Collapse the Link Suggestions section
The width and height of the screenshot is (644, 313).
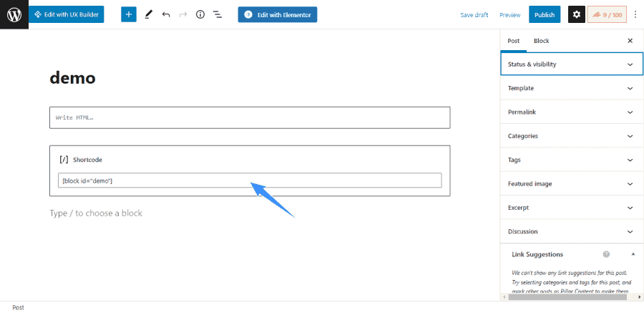pos(633,254)
